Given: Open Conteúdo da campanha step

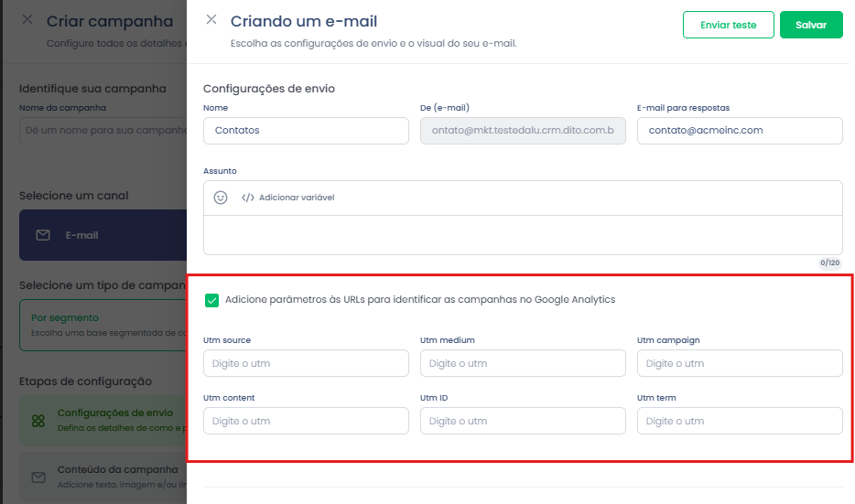Looking at the screenshot, I should pos(103,477).
